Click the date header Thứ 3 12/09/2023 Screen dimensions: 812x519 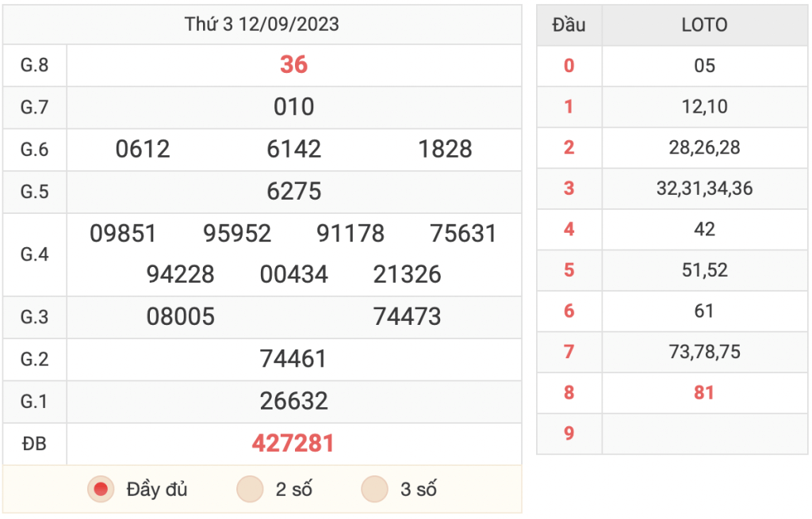262,25
